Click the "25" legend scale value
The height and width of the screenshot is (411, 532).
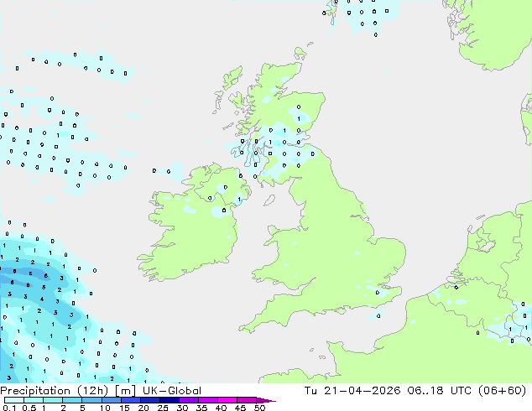click(163, 408)
